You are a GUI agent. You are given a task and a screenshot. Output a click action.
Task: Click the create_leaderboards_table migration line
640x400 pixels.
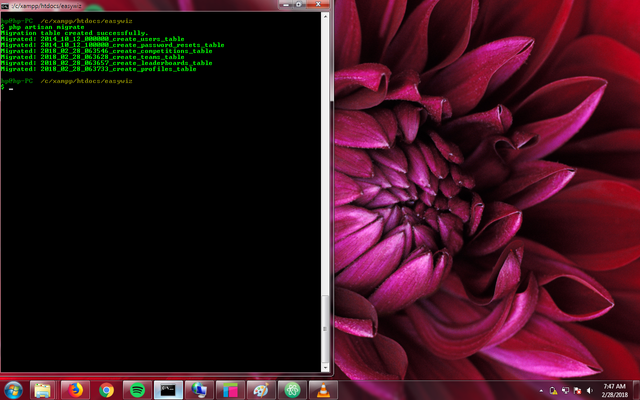(107, 63)
